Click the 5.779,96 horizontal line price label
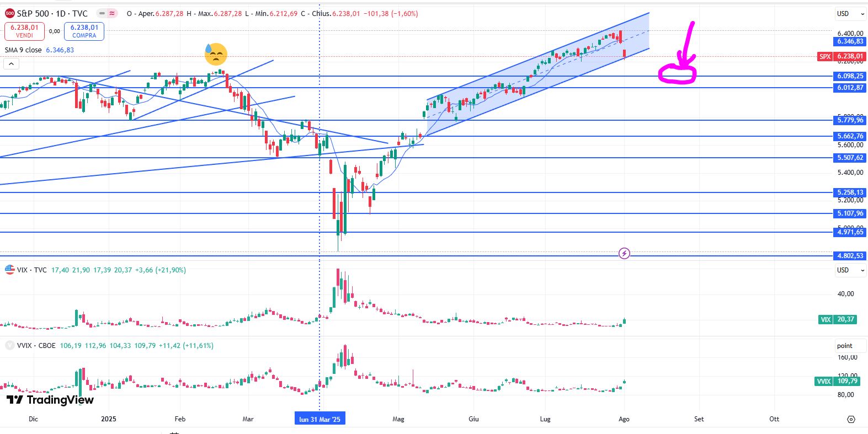 (x=850, y=120)
